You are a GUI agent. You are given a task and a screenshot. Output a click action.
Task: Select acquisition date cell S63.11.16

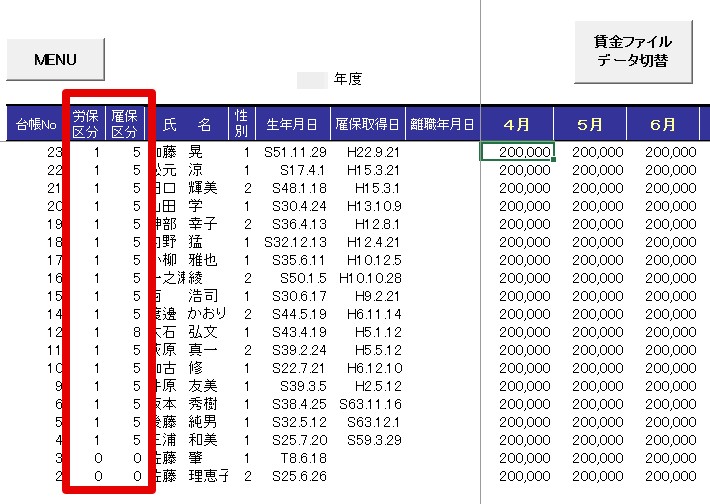[x=370, y=404]
